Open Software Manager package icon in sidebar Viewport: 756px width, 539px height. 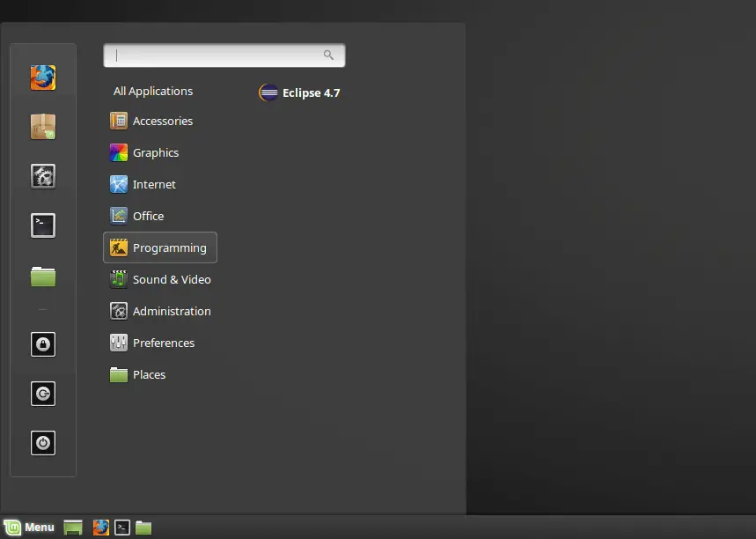point(43,127)
